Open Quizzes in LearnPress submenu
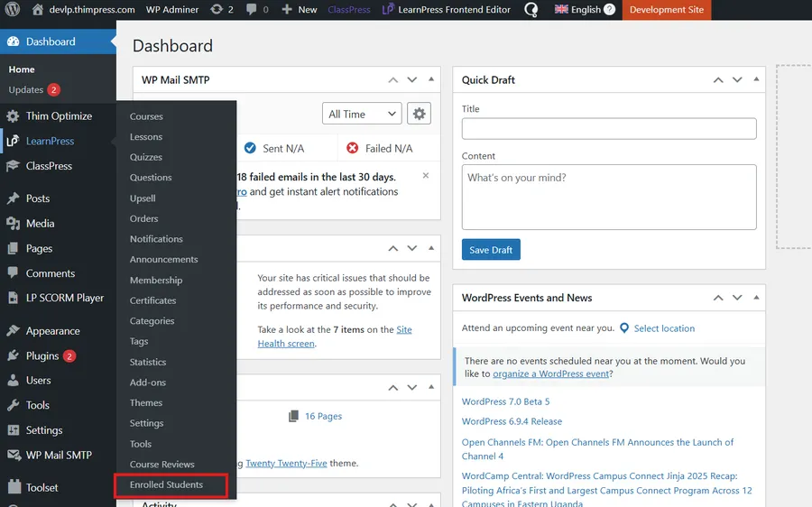This screenshot has width=812, height=507. (146, 157)
